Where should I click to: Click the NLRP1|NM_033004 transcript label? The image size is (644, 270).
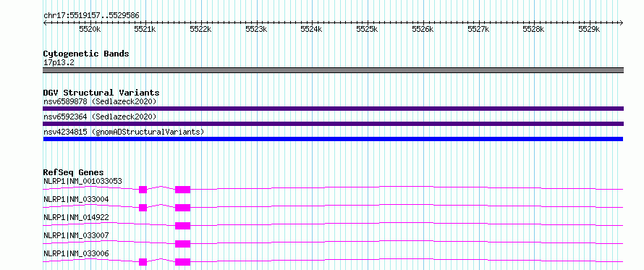coord(76,199)
